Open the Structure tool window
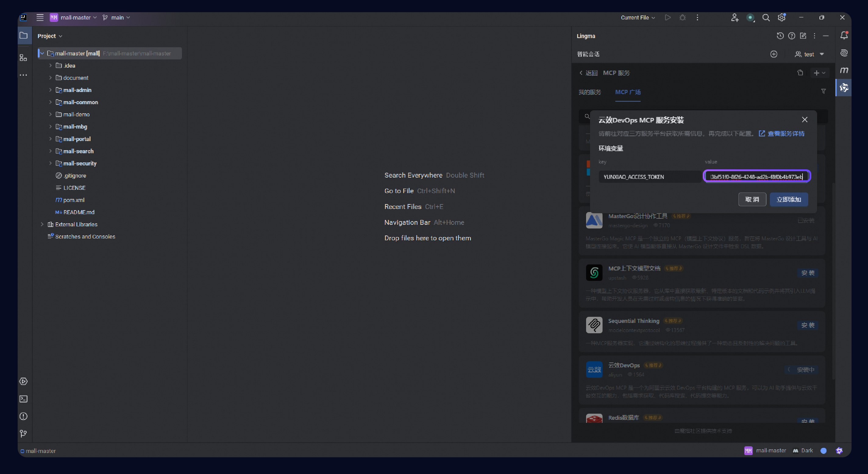868x474 pixels. point(23,58)
